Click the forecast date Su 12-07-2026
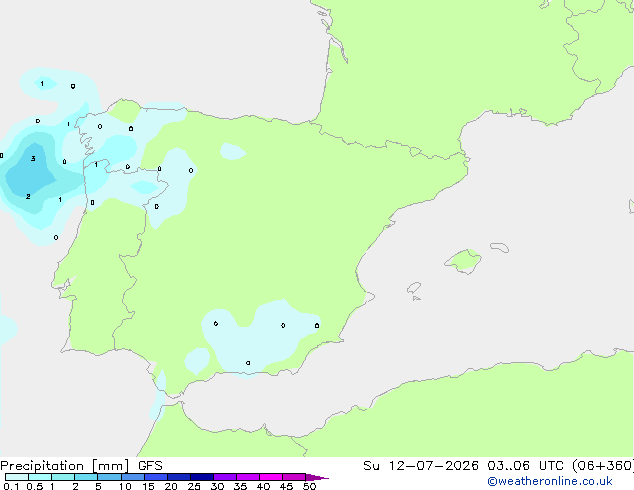 [x=421, y=466]
